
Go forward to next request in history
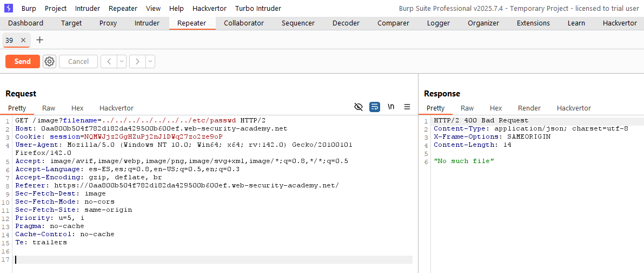[137, 62]
